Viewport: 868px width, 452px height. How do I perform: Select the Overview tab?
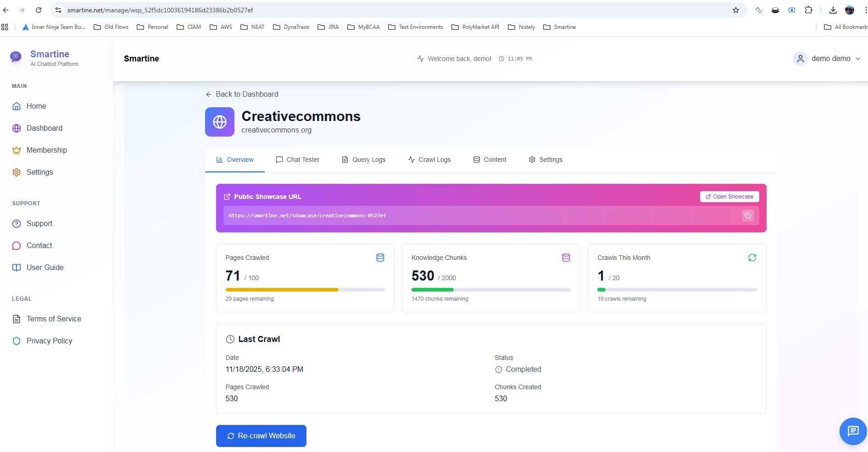tap(235, 160)
